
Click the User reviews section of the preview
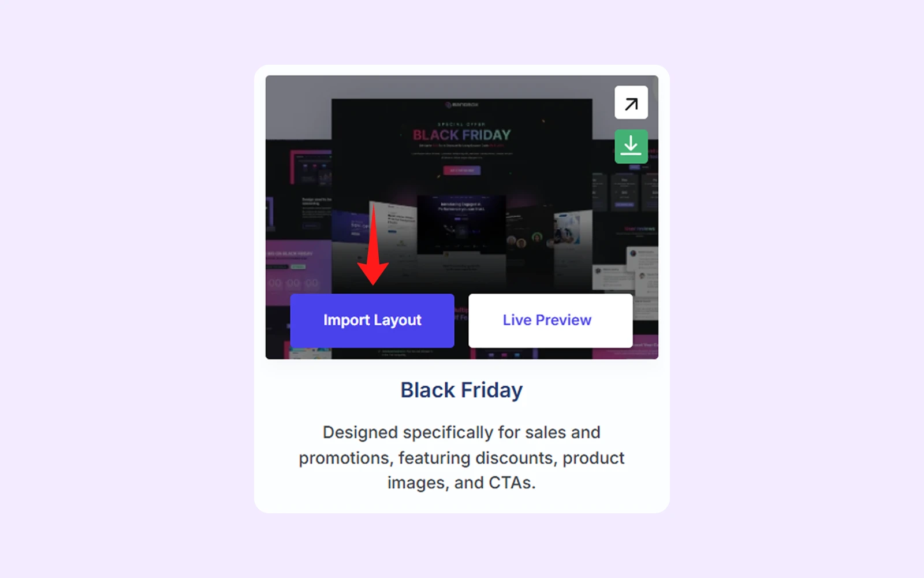click(639, 229)
